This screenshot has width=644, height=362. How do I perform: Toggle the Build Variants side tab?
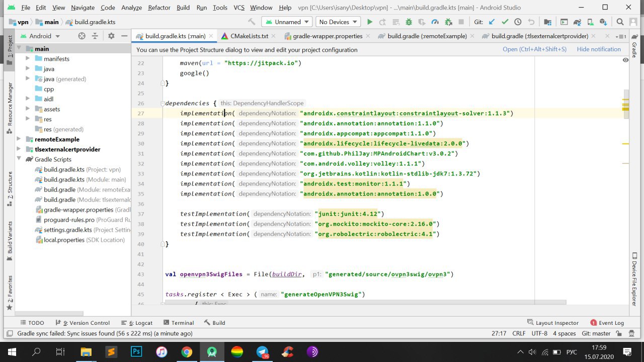pos(9,241)
